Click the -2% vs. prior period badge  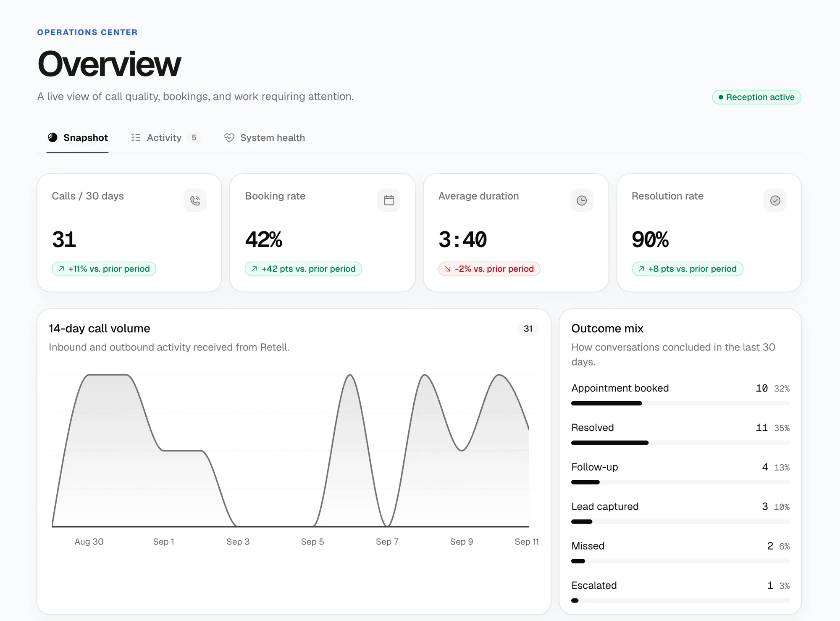coord(489,269)
